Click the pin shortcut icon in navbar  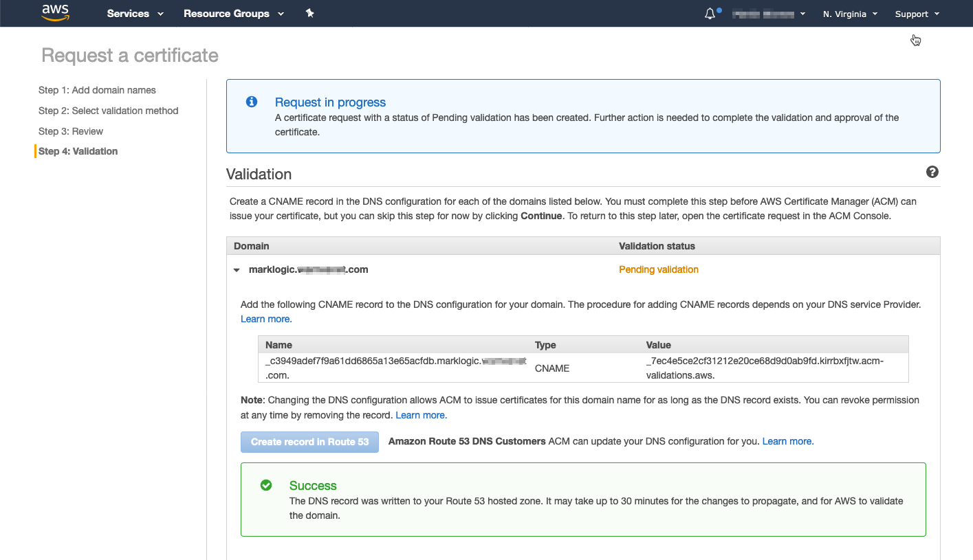310,13
